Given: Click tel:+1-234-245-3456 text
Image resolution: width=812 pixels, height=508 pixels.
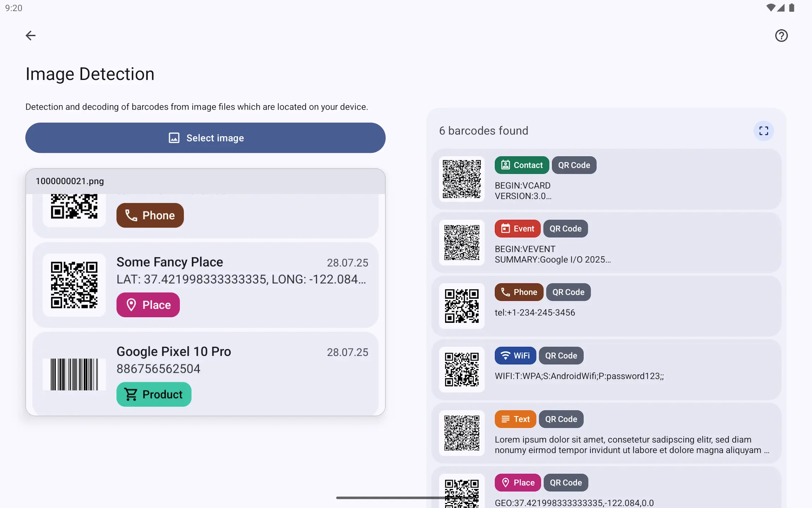Looking at the screenshot, I should coord(535,313).
